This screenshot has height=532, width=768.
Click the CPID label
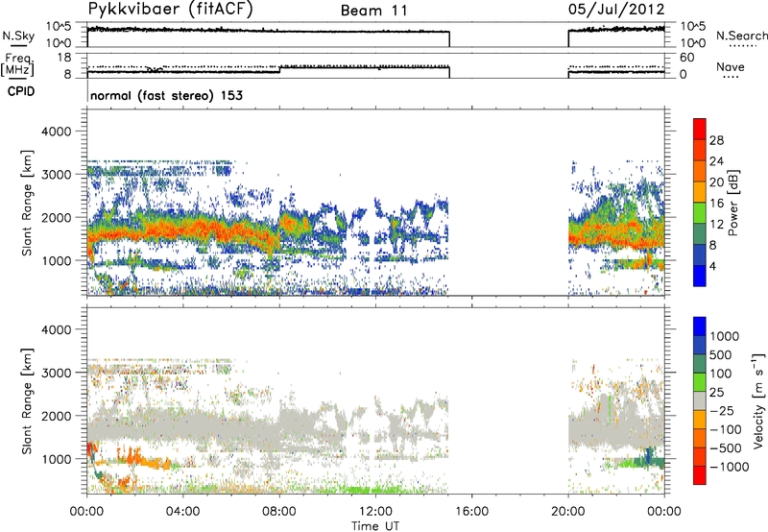(x=21, y=91)
